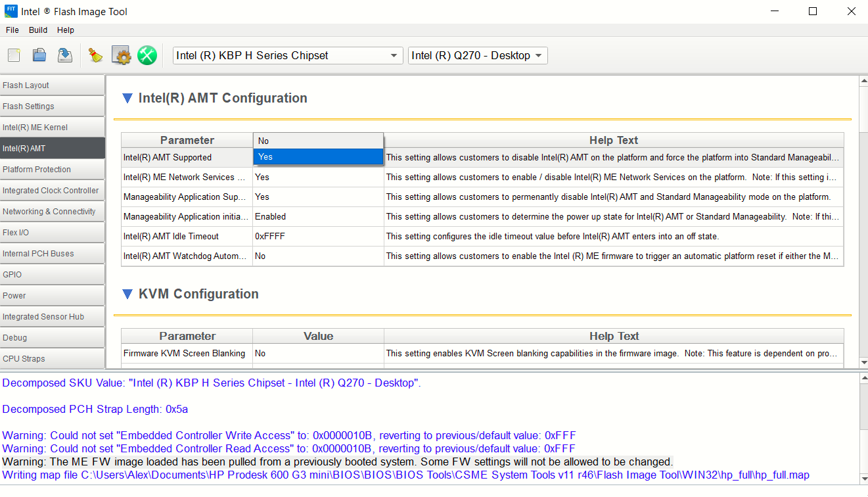The height and width of the screenshot is (497, 868).
Task: Click the AMT Watchdog help text cell
Action: point(614,256)
